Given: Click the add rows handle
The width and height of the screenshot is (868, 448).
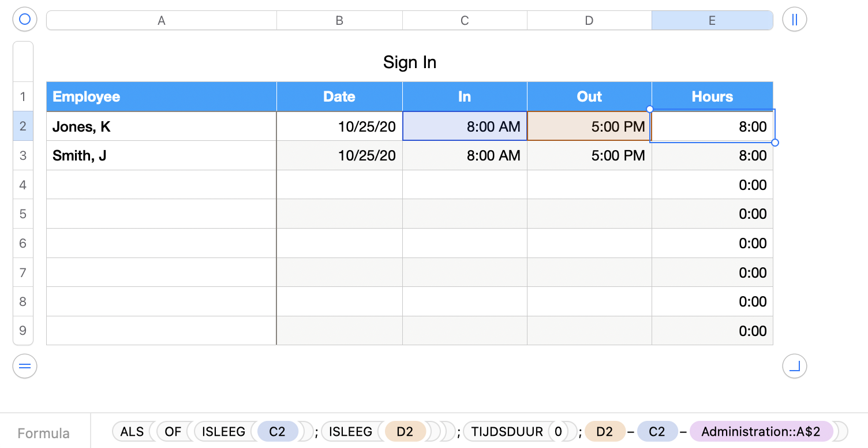Looking at the screenshot, I should [x=24, y=366].
